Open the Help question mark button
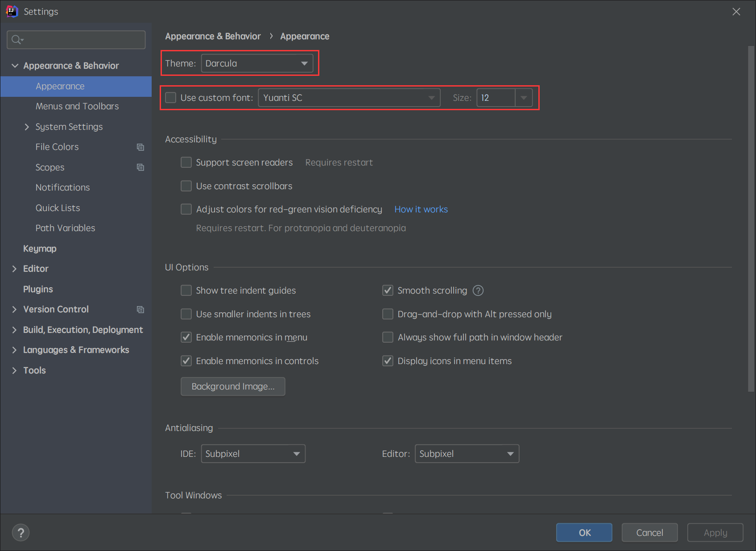 pos(21,532)
